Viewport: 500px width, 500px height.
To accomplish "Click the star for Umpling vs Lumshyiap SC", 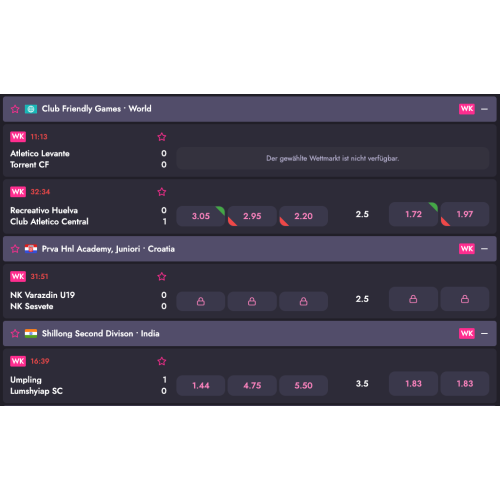I will pos(162,361).
